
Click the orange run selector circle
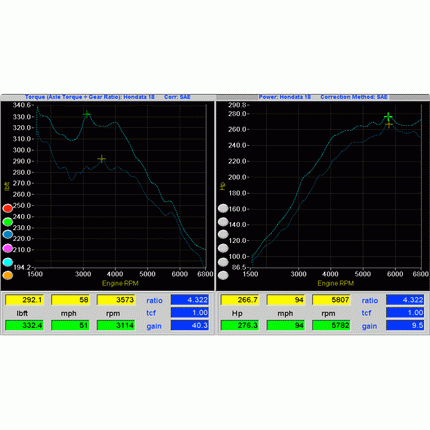[x=8, y=275]
